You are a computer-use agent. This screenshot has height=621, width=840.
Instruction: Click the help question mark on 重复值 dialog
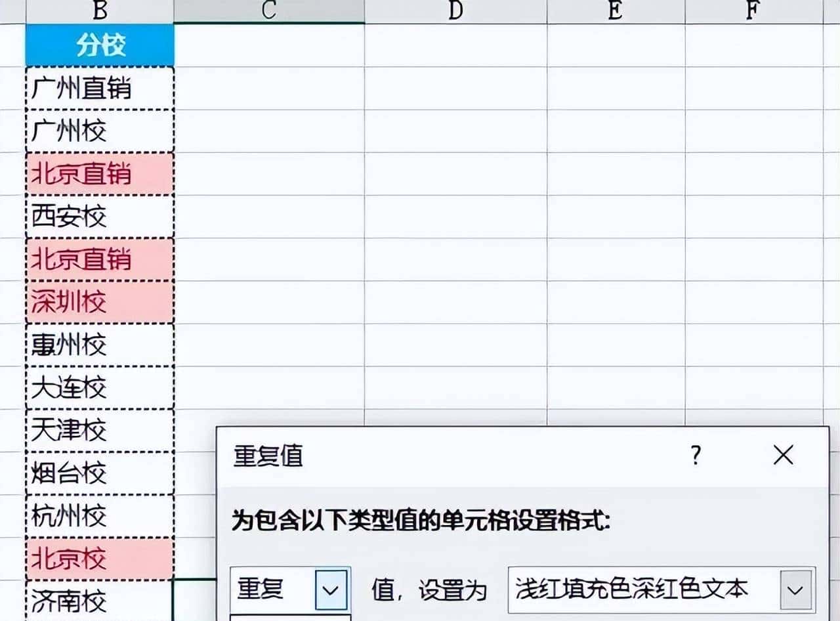[x=696, y=454]
